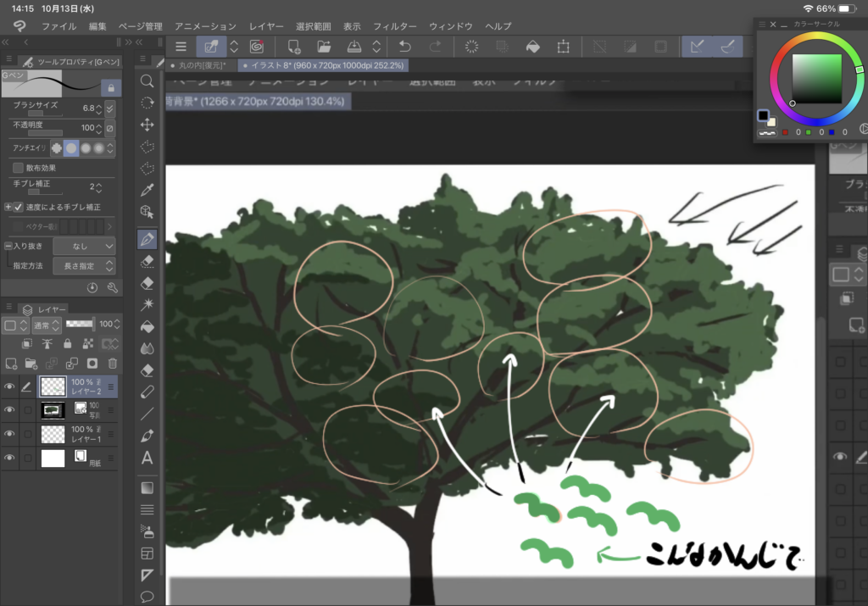Select the no anti-aliasing option

57,147
